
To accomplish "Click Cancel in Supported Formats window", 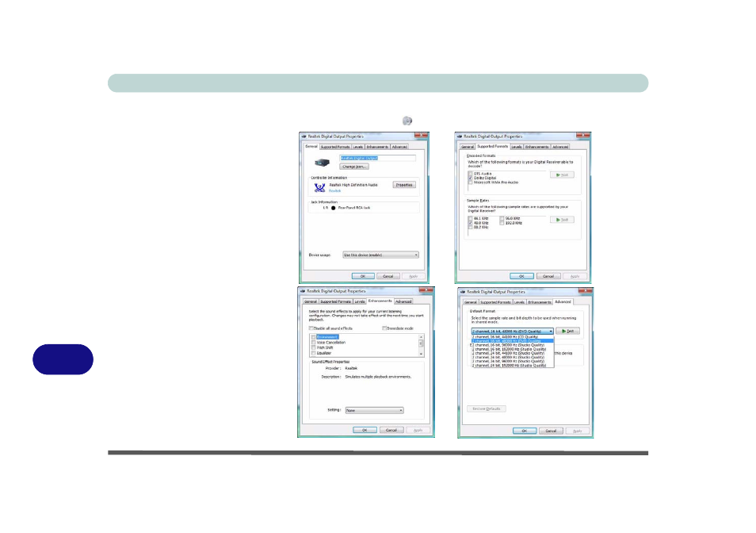I will point(548,276).
